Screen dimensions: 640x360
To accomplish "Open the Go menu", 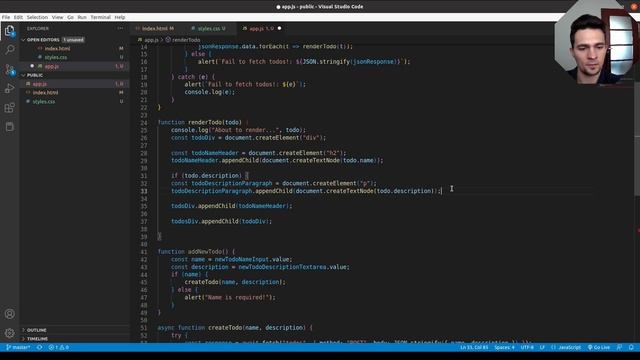I will (x=71, y=17).
